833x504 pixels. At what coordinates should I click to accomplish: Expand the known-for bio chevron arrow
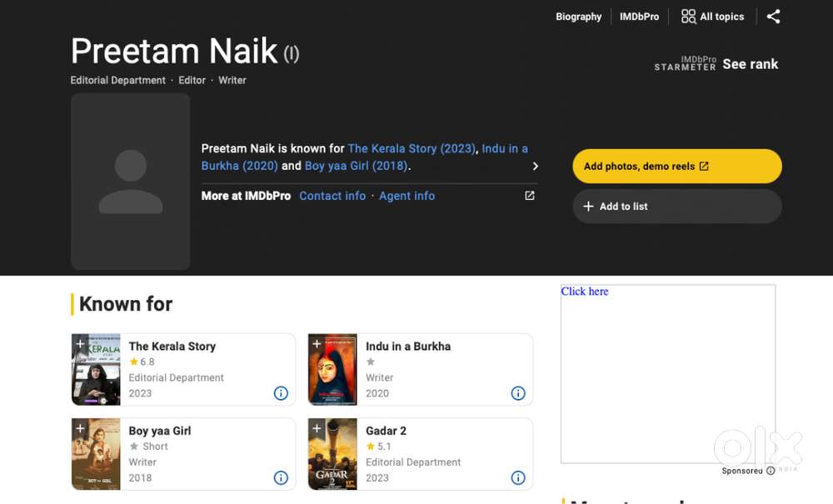535,166
